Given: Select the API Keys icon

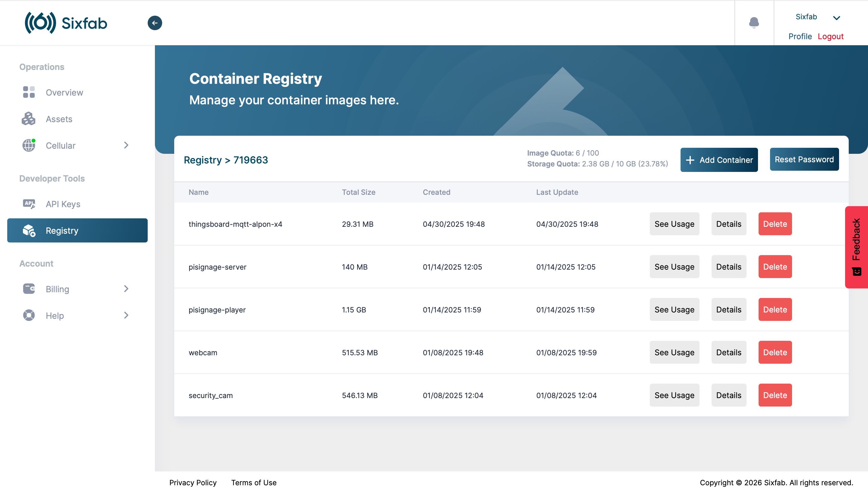Looking at the screenshot, I should [29, 204].
